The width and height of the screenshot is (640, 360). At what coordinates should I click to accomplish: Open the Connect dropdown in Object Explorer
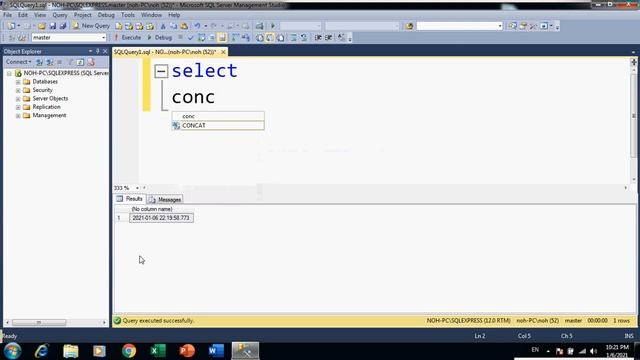[18, 62]
